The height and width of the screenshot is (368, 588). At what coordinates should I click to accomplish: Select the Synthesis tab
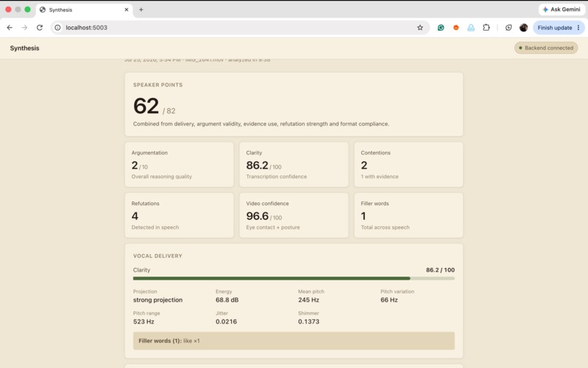pyautogui.click(x=84, y=9)
